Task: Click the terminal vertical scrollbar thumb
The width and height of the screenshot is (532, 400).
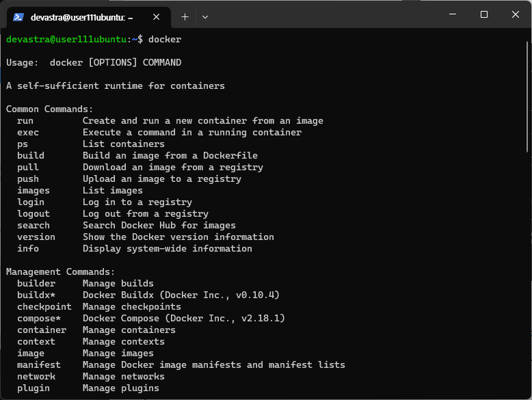Action: [x=527, y=96]
